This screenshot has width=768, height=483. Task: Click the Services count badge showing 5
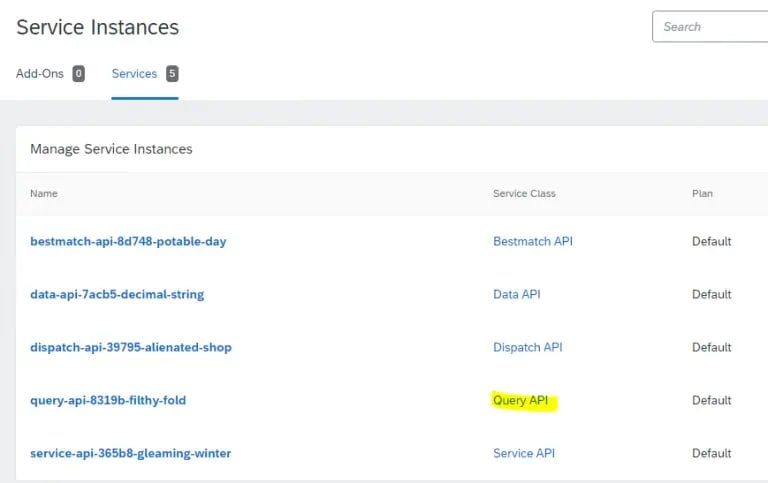[x=172, y=74]
